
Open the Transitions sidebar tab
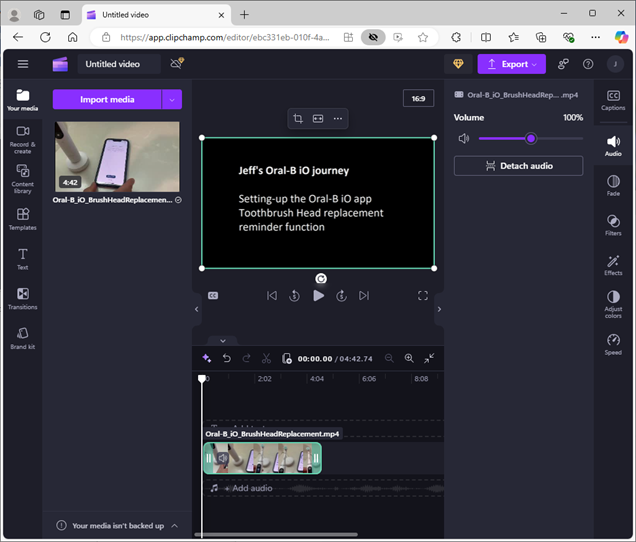23,299
